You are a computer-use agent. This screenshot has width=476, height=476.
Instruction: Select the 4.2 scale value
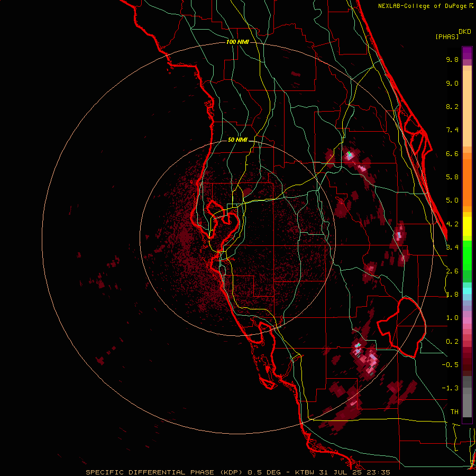pos(452,224)
